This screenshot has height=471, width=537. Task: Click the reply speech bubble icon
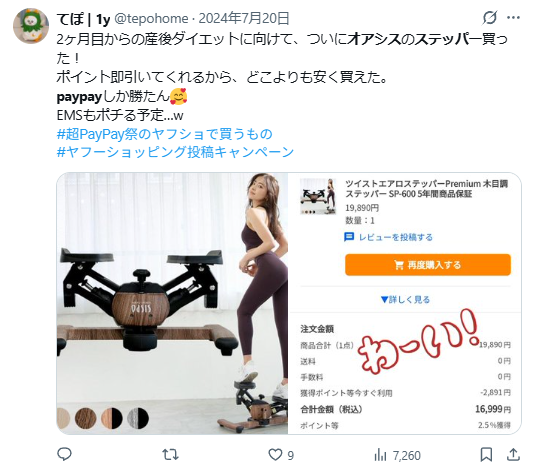coord(64,454)
